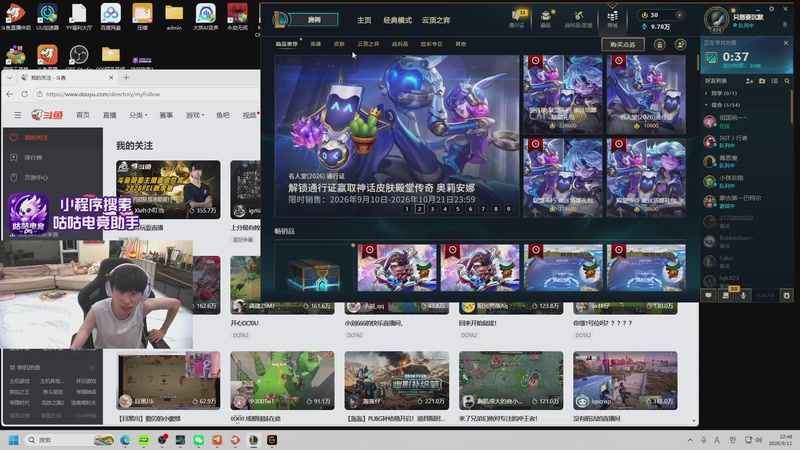Open the 通行证 pass icon in top bar
Viewport: 800px width, 450px height.
click(x=516, y=18)
